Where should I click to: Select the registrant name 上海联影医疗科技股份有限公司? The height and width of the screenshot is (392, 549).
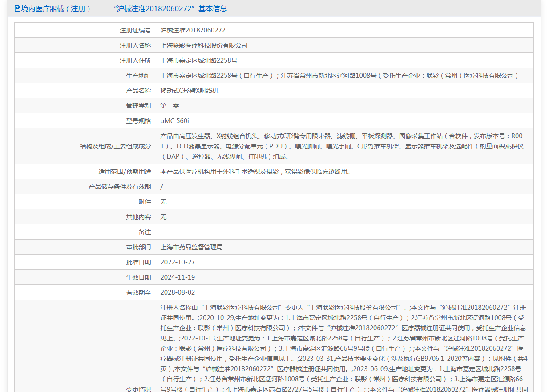[204, 45]
